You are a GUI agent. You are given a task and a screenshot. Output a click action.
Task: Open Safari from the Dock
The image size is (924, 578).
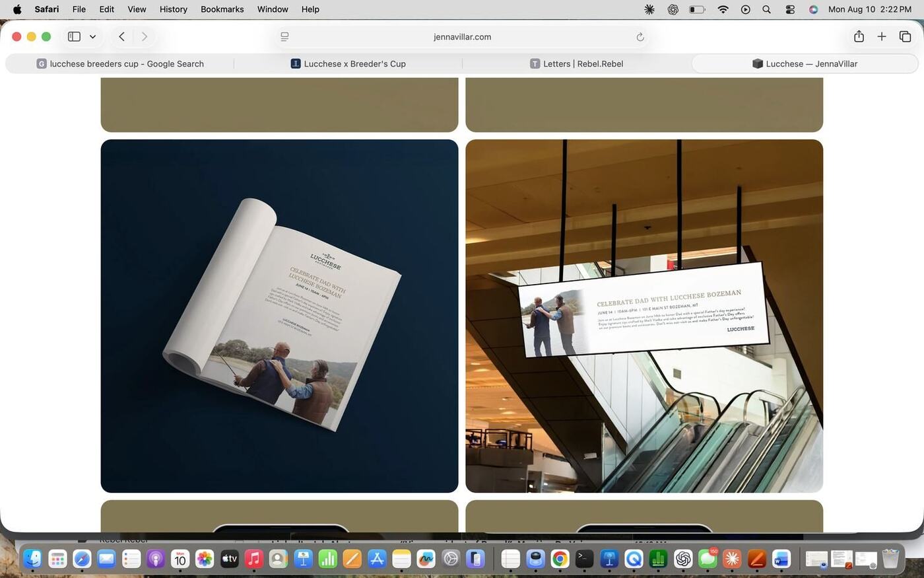tap(82, 560)
